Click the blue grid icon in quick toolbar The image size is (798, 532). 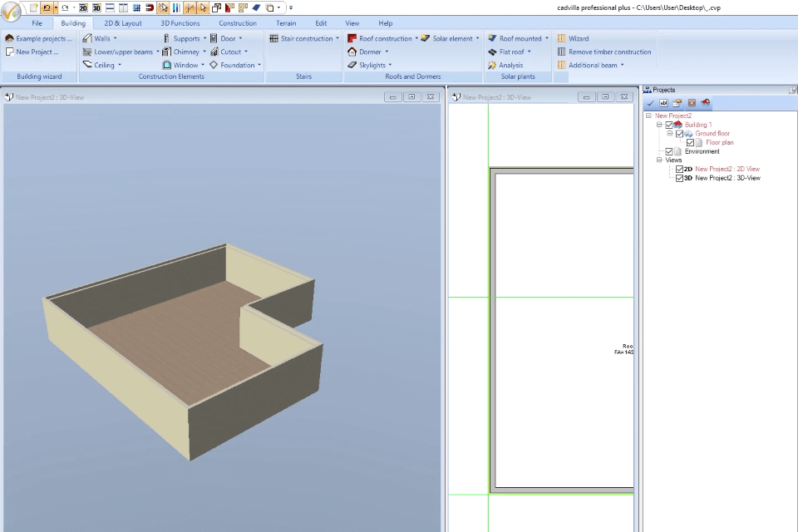136,7
